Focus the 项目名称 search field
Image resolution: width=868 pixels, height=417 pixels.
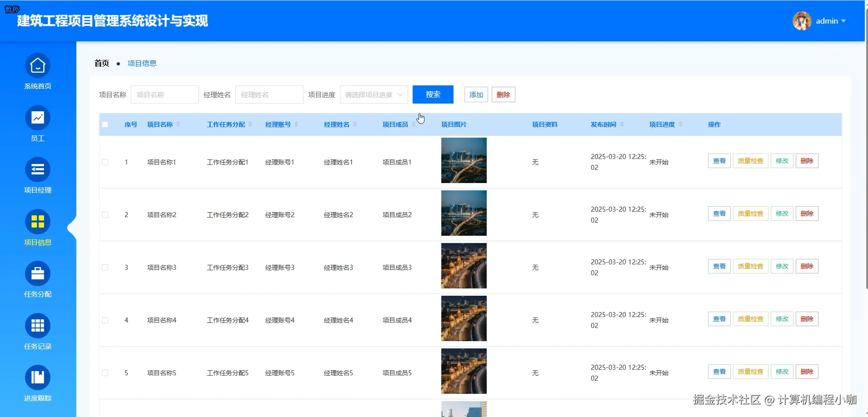(x=165, y=94)
